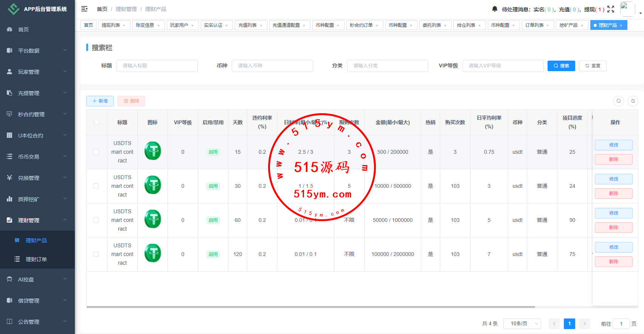Viewport: 644px width, 334px height.
Task: Open the 10条/页 page size dropdown
Action: tap(522, 324)
